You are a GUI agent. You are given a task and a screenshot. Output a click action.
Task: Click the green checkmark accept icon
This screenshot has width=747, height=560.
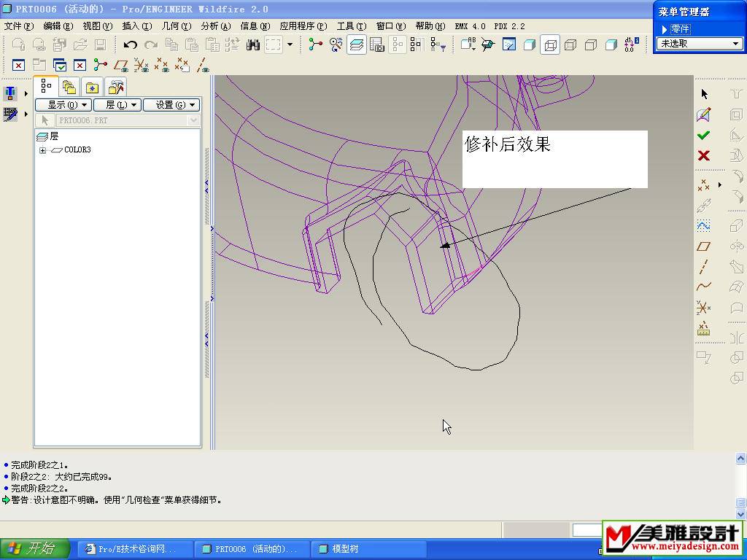(704, 135)
